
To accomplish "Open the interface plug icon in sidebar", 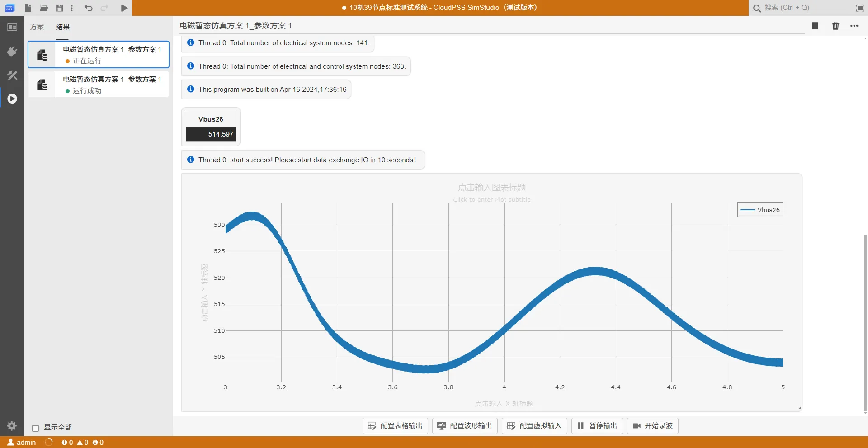I will tap(12, 51).
